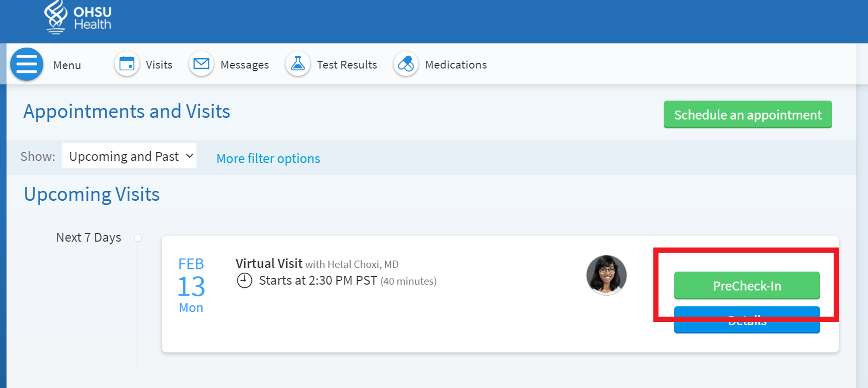868x388 pixels.
Task: Select the 'Visits' text label in navigation
Action: pyautogui.click(x=159, y=65)
